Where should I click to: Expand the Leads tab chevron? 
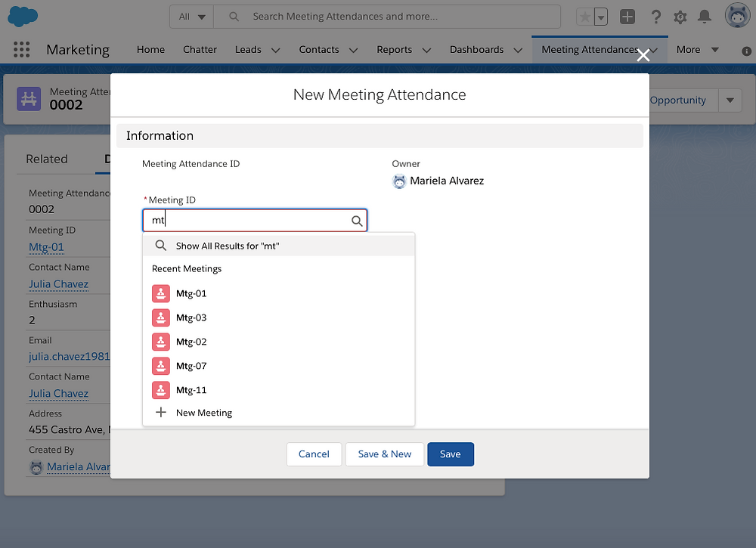[x=276, y=50]
